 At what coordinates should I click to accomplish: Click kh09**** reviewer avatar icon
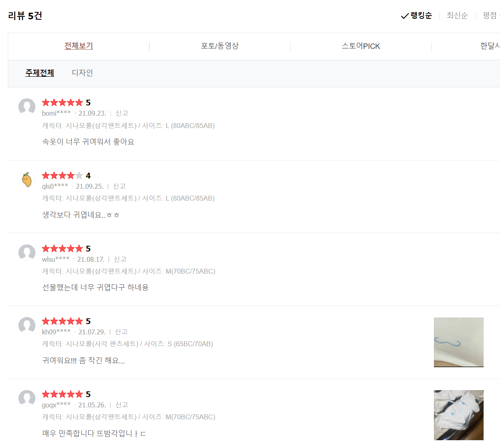point(27,325)
